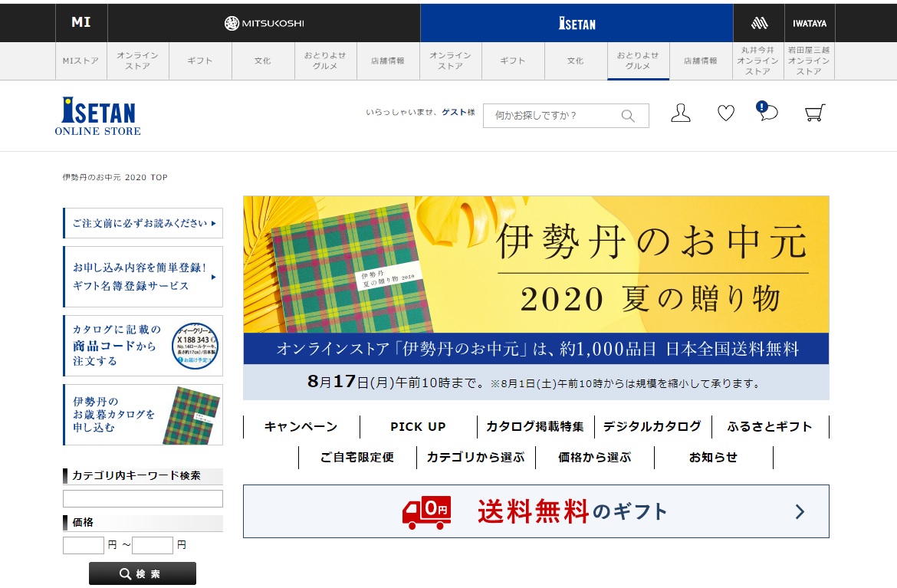This screenshot has width=897, height=588.
Task: Go to お知らせ section
Action: coord(713,458)
